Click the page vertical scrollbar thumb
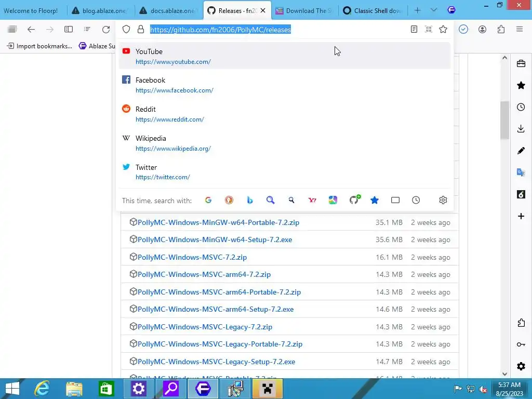 (504, 120)
